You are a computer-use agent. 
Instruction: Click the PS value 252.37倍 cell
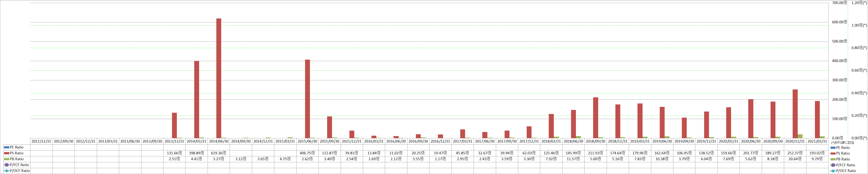click(795, 153)
